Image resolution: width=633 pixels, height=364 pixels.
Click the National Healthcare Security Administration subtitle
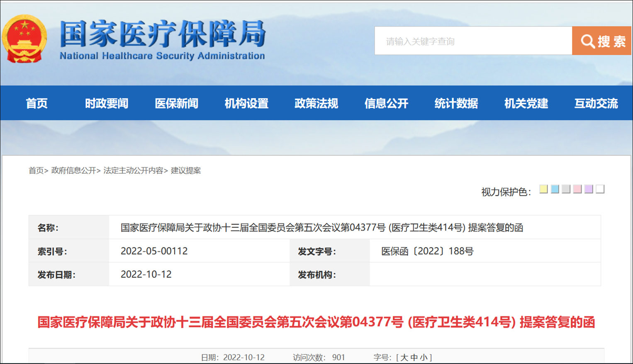click(162, 56)
